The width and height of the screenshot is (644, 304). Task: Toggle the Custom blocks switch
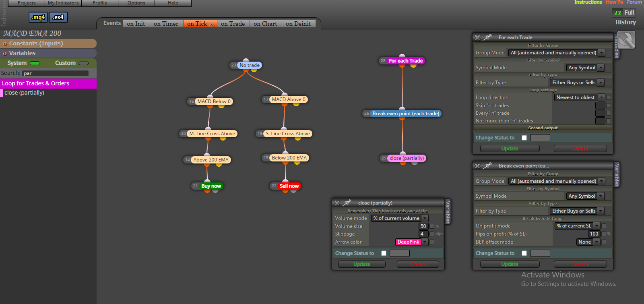pyautogui.click(x=84, y=63)
